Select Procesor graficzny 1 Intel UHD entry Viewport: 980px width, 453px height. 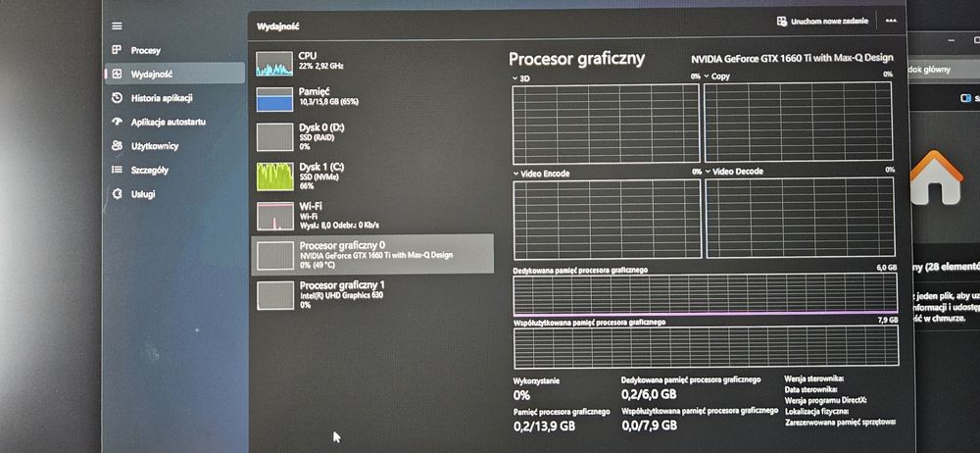coord(372,295)
